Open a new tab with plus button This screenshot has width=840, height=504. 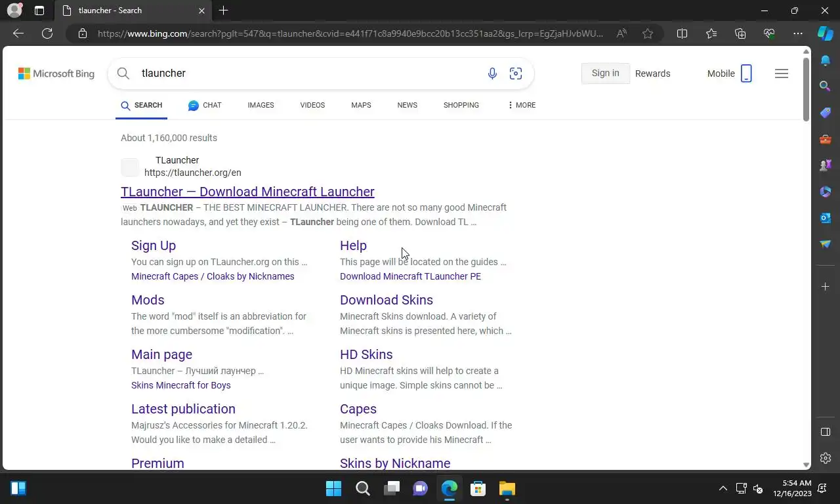pyautogui.click(x=223, y=10)
